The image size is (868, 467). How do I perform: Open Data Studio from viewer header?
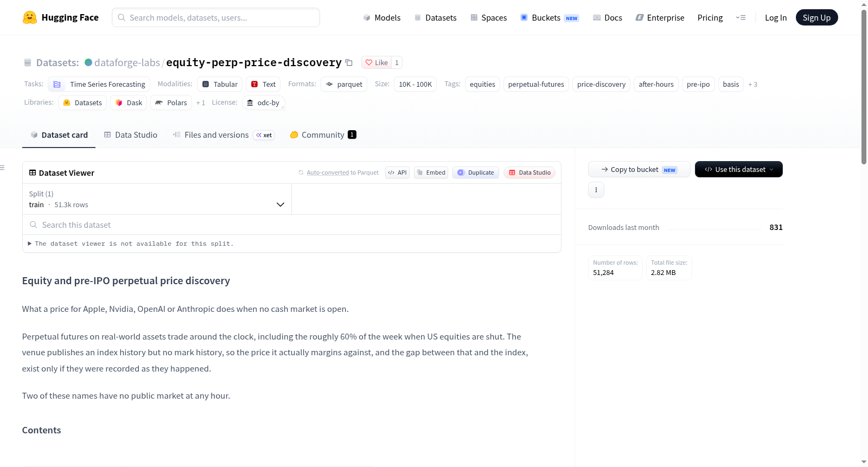[529, 172]
